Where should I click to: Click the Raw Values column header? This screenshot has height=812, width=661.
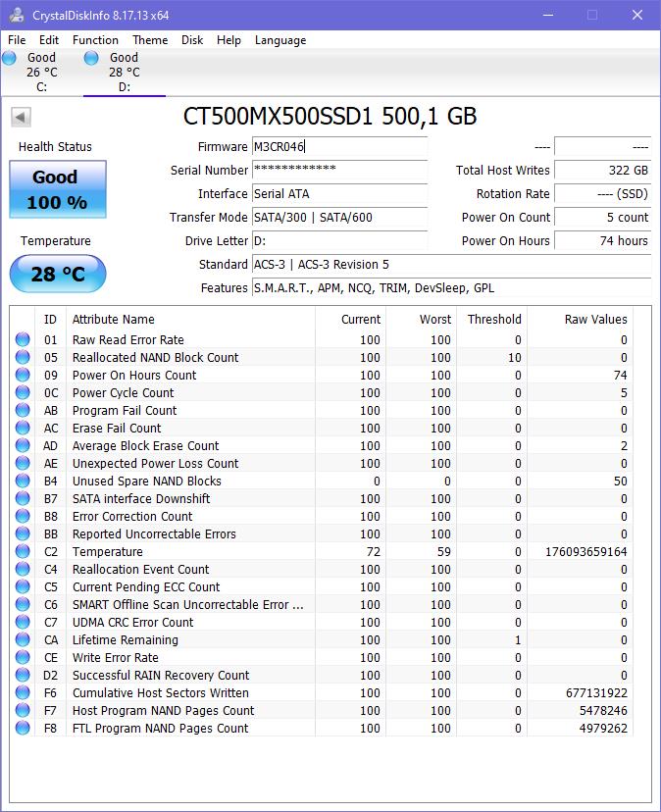[581, 319]
